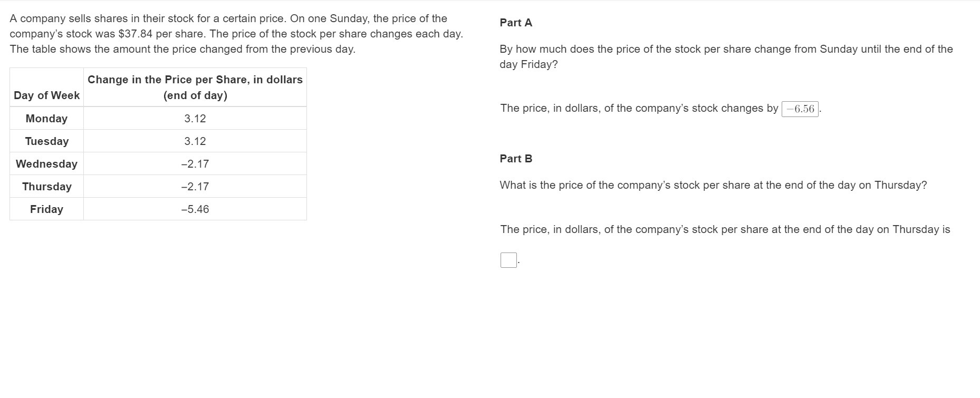Click the Part A answer box containing −6.56
This screenshot has height=398, width=980.
pyautogui.click(x=800, y=109)
